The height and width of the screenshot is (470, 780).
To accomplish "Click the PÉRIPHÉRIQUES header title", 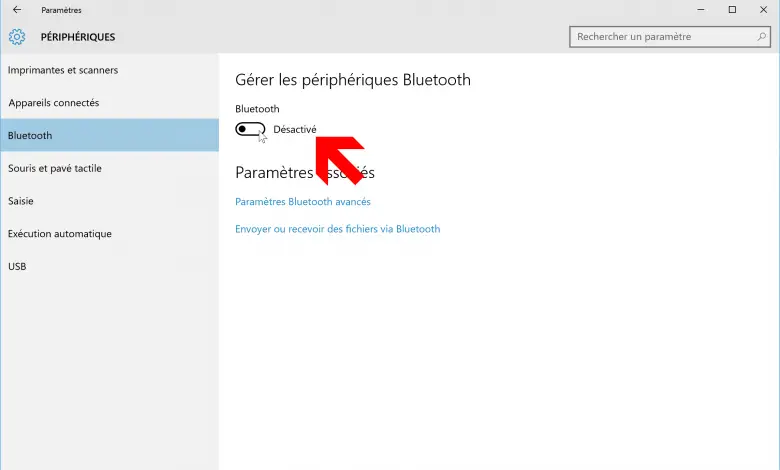I will pos(78,37).
